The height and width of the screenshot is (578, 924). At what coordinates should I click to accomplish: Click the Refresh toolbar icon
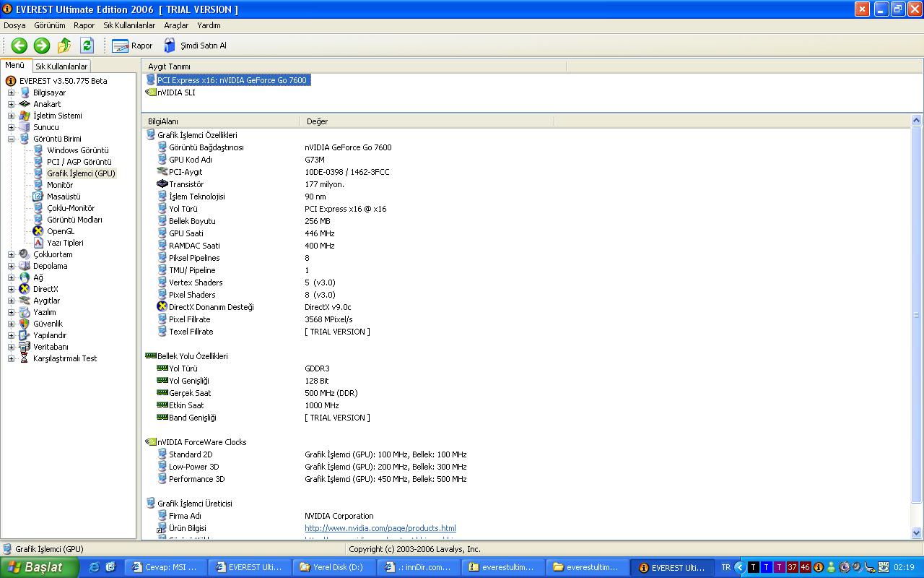click(87, 46)
